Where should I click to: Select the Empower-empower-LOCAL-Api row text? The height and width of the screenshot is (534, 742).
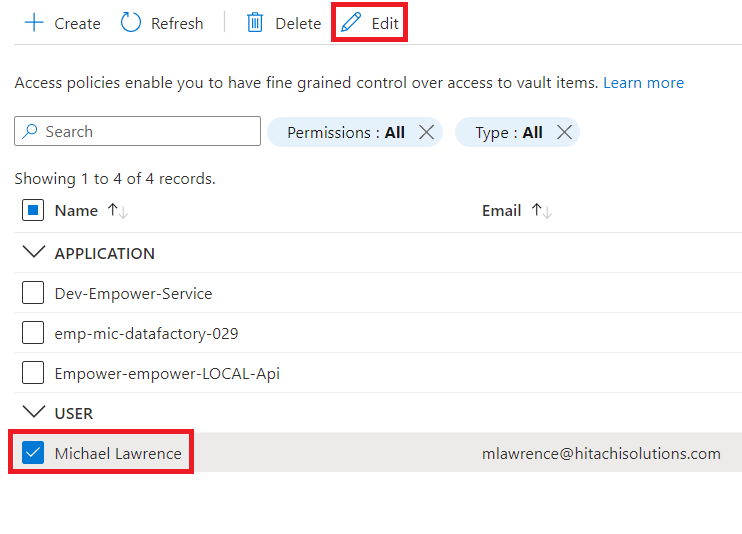point(167,374)
